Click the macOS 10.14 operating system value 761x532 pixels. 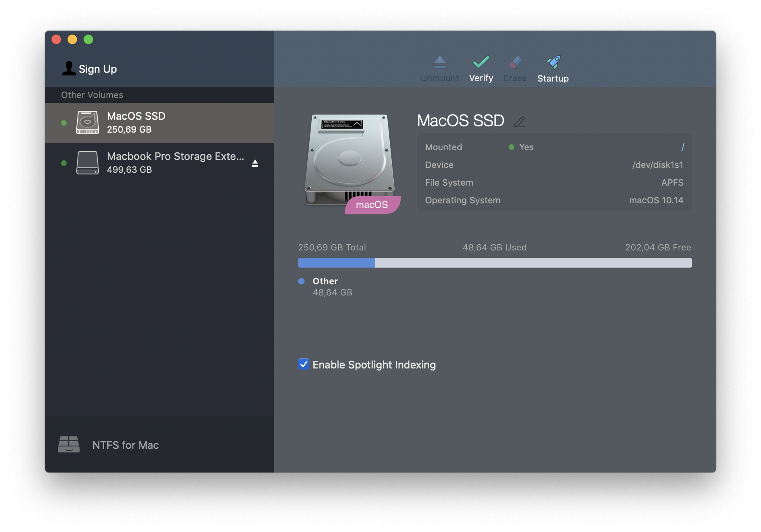click(x=656, y=200)
